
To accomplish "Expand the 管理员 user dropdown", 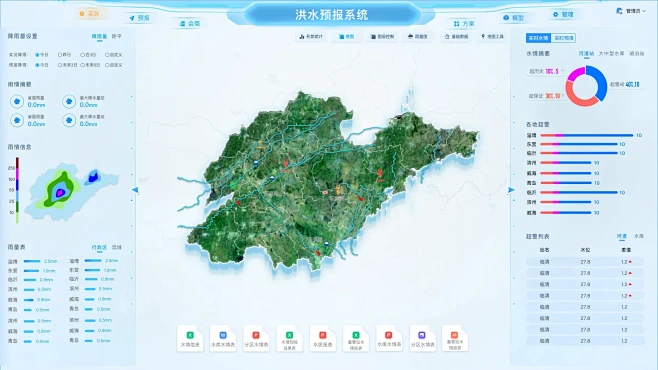I will (x=631, y=11).
